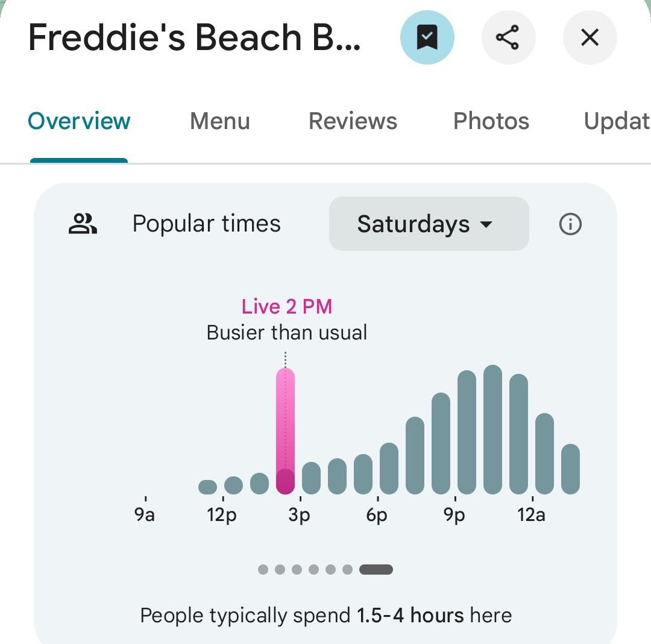Select the active Saturday page indicator
Screen dimensions: 651x644
(376, 569)
